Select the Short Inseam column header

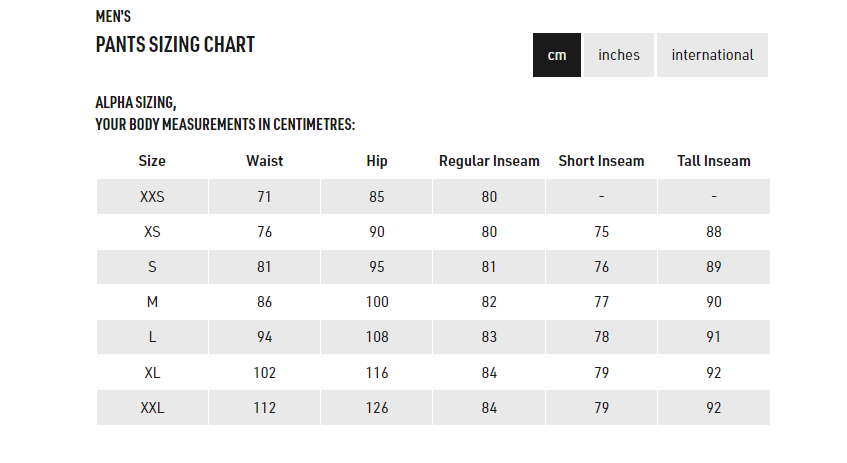(601, 161)
